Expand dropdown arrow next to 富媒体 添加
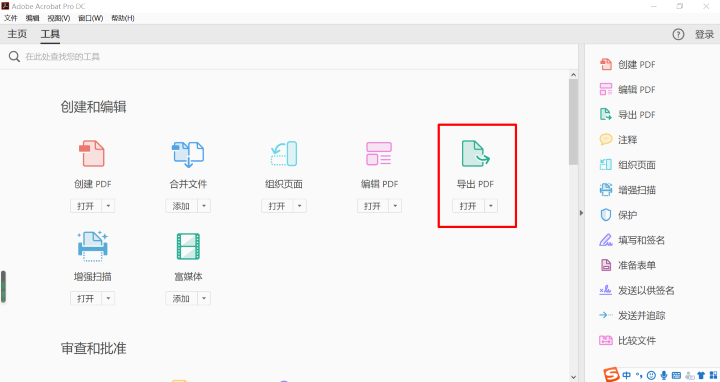Image resolution: width=720 pixels, height=382 pixels. (204, 298)
